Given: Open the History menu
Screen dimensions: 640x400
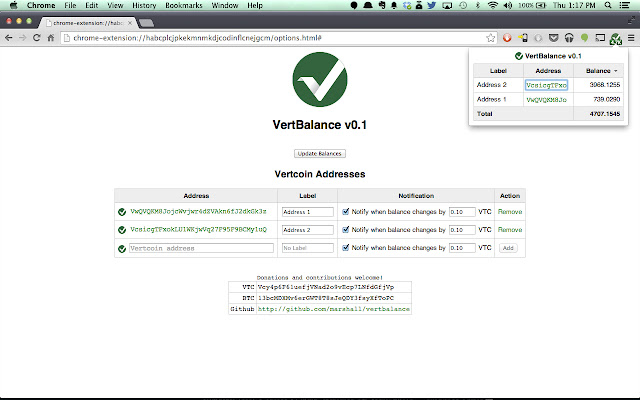Looking at the screenshot, I should tap(144, 5).
